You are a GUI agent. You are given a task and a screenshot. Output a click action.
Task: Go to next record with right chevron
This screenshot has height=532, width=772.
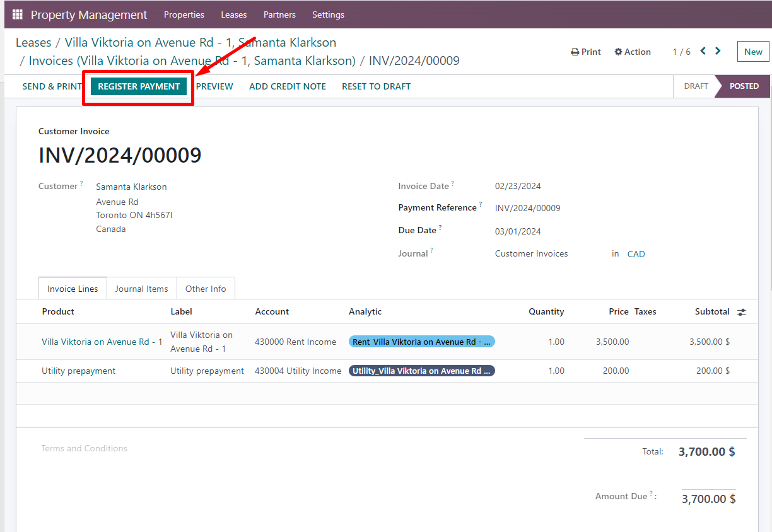[718, 51]
